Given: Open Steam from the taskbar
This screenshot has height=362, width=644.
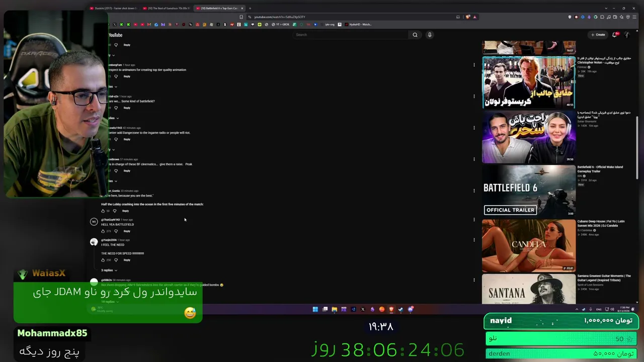Looking at the screenshot, I should pos(400,309).
